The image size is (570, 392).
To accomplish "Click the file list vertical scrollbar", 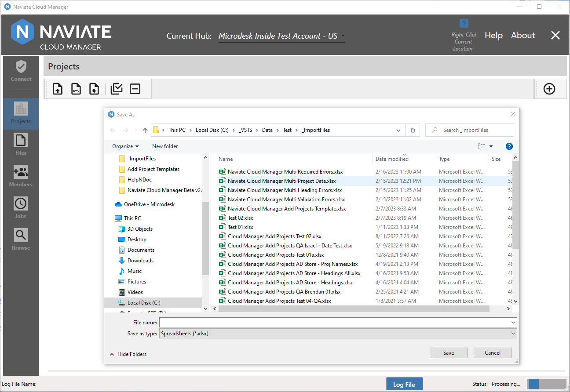I will (516, 205).
